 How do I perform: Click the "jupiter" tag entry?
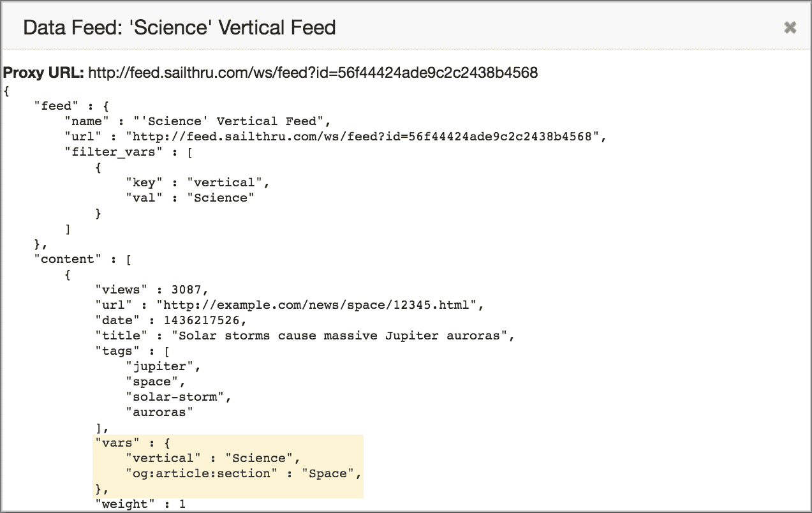[163, 366]
